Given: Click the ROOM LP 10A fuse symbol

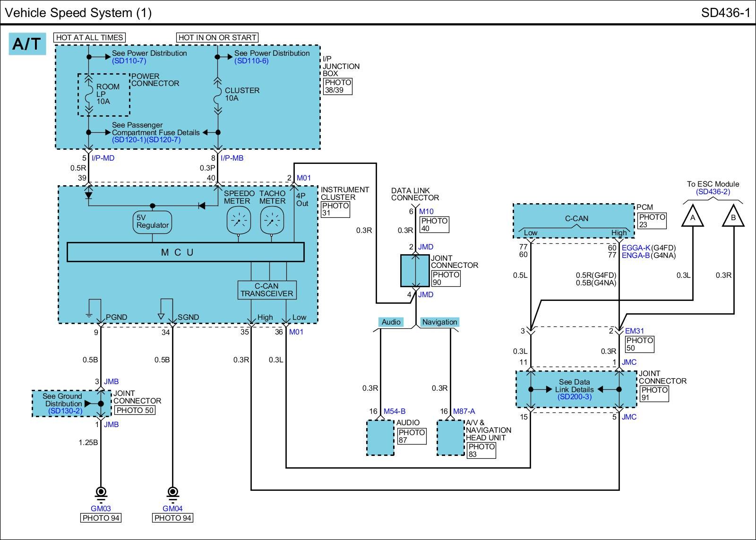Looking at the screenshot, I should [88, 94].
